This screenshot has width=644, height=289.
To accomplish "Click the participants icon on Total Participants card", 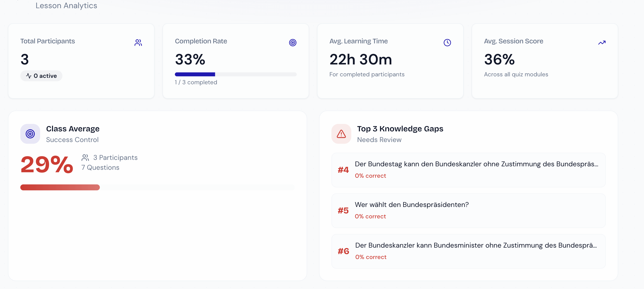I will [x=138, y=43].
